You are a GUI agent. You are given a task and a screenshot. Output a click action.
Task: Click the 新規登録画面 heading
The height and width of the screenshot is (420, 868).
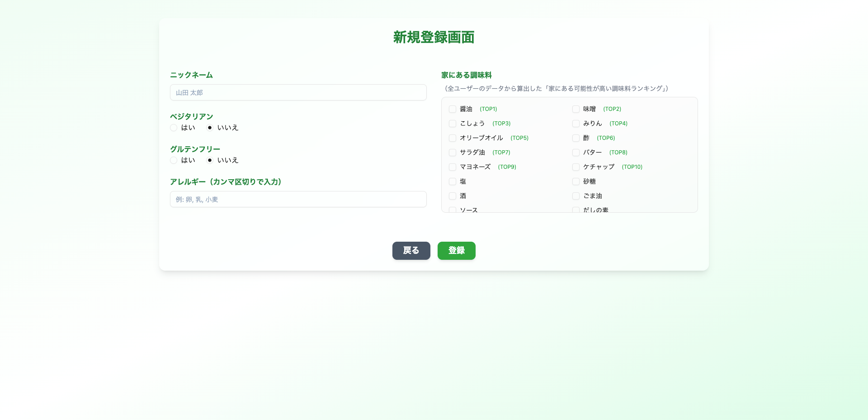click(x=434, y=37)
